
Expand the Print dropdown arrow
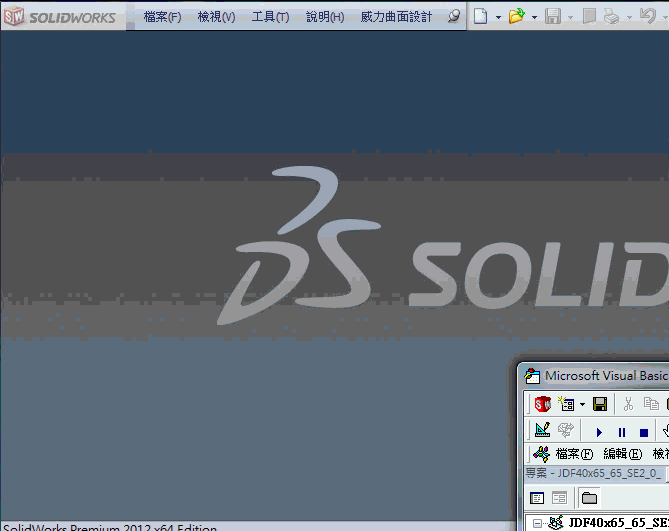(629, 17)
